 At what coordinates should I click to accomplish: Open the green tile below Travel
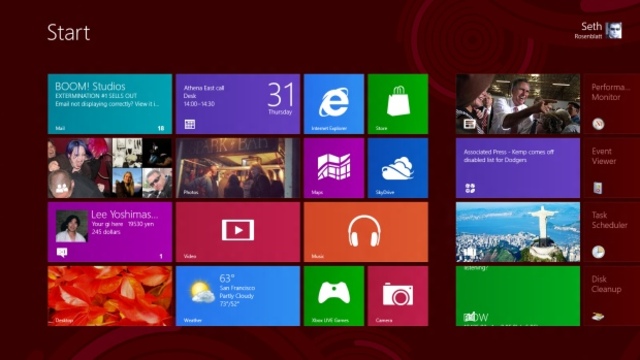pos(518,296)
